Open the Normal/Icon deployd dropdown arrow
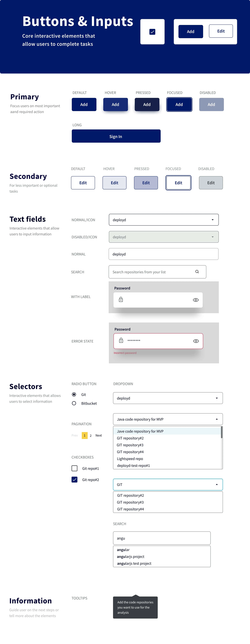 pyautogui.click(x=213, y=220)
